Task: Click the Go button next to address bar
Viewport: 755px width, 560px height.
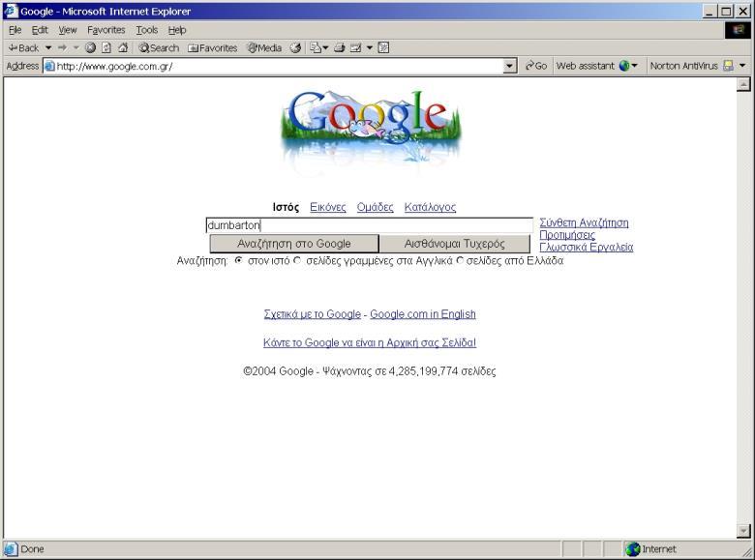Action: 536,66
